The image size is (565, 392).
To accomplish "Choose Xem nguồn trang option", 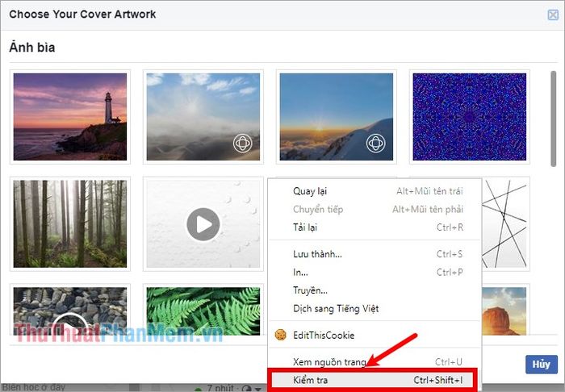I will pyautogui.click(x=375, y=361).
